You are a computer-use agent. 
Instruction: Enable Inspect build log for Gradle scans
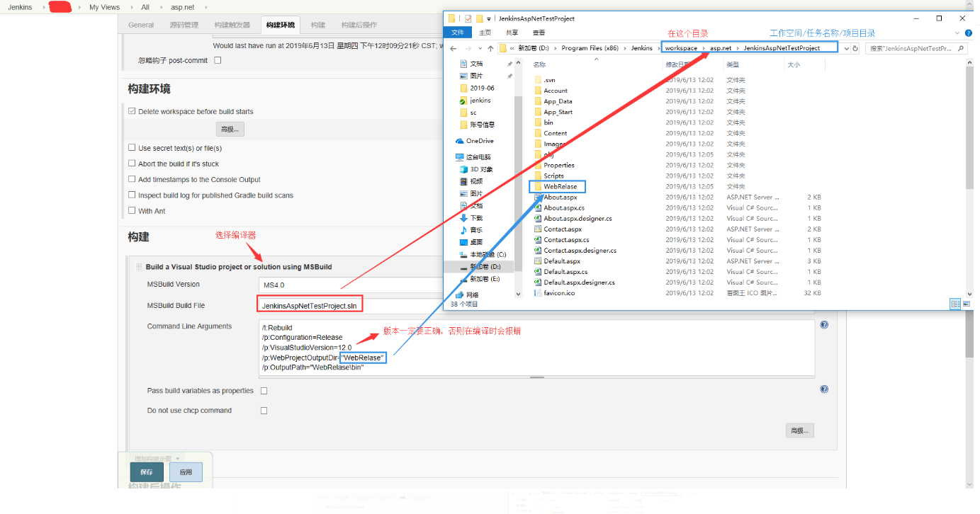point(132,195)
